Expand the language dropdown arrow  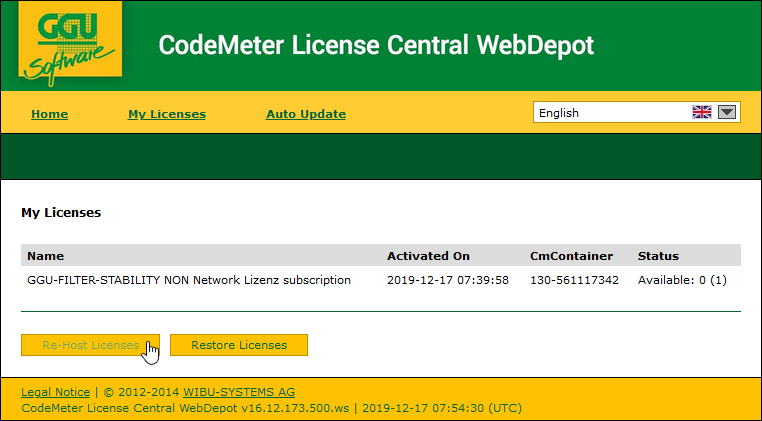(727, 113)
